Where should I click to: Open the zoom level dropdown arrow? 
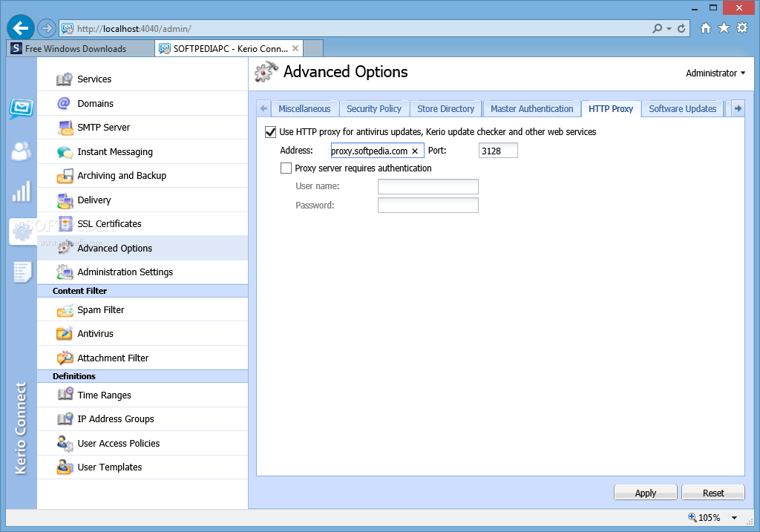[734, 518]
